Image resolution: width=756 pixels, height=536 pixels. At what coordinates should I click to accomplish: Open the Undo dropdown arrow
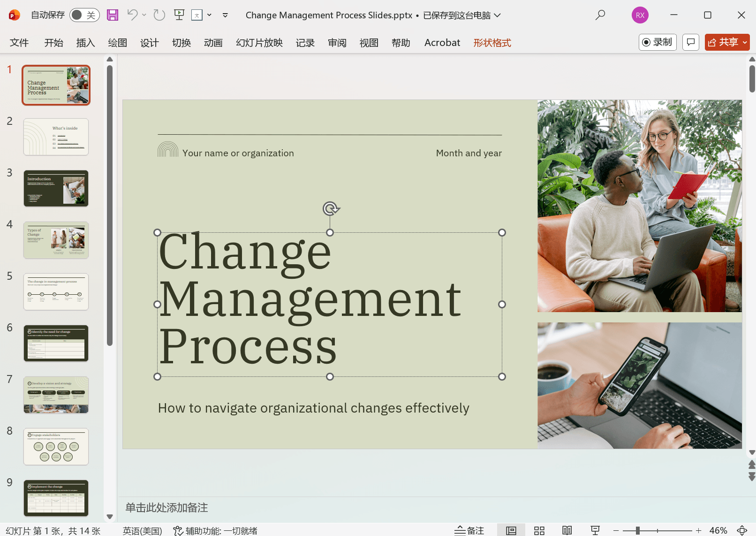click(144, 15)
